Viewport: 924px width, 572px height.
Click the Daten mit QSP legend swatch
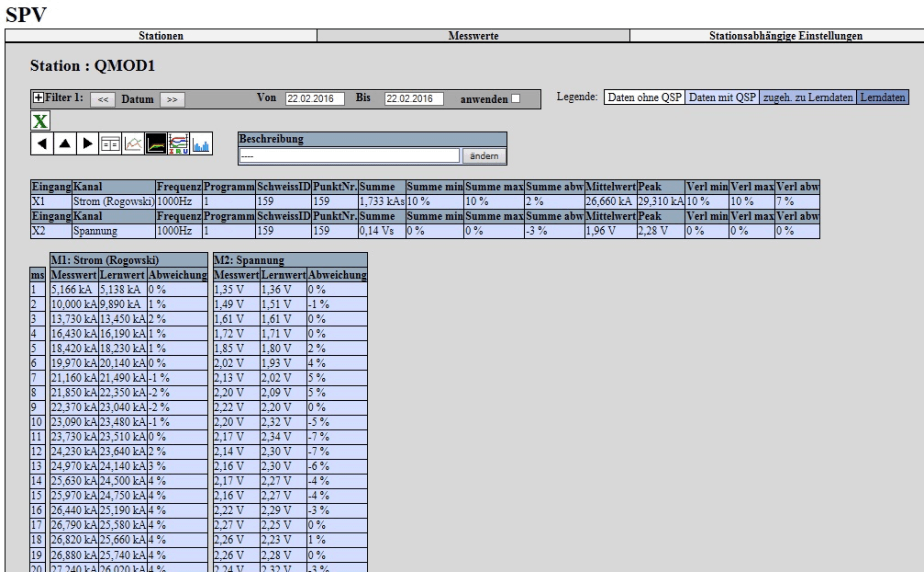coord(723,97)
